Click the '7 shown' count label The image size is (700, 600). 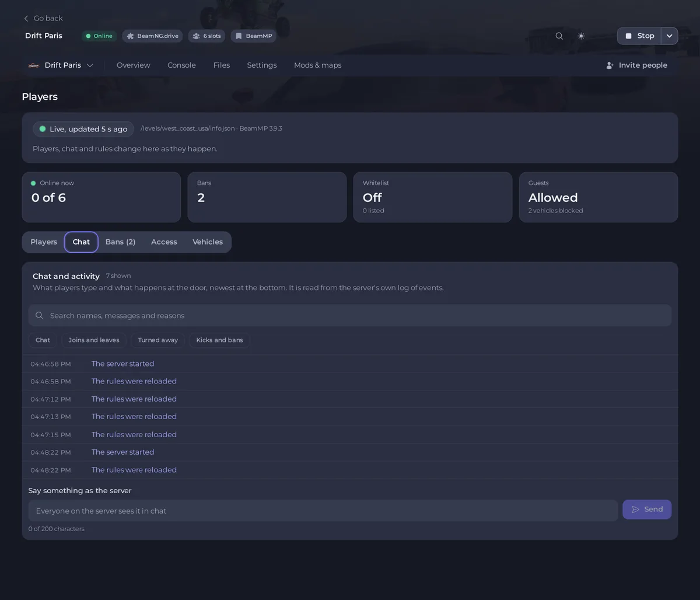(118, 276)
